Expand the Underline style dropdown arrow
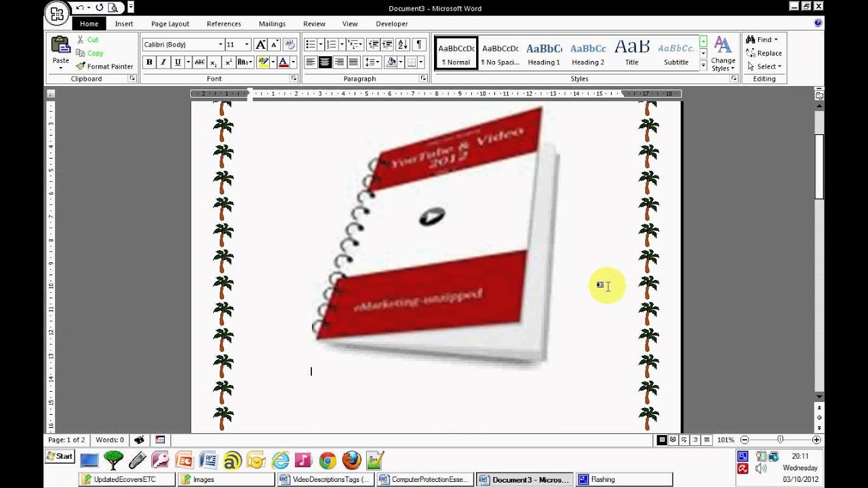868x488 pixels. click(x=188, y=62)
